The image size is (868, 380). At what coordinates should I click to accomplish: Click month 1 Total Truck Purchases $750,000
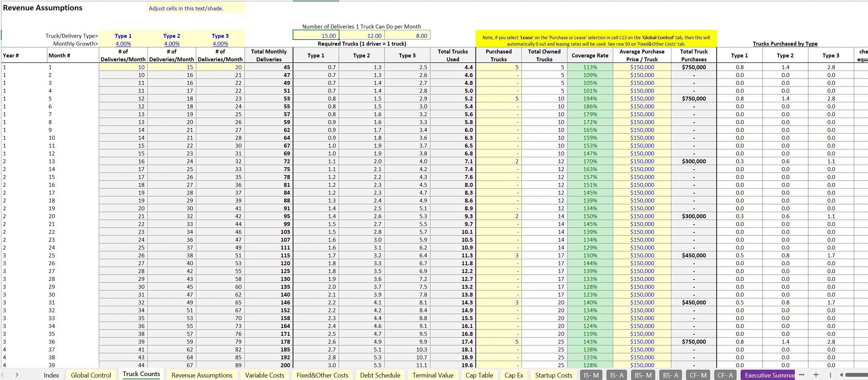pyautogui.click(x=694, y=67)
